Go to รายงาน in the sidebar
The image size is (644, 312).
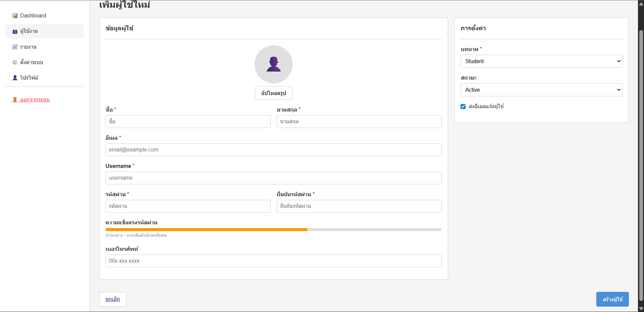(x=28, y=47)
